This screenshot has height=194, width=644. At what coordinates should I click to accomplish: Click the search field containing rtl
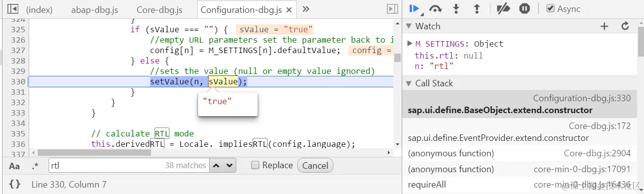[129, 165]
